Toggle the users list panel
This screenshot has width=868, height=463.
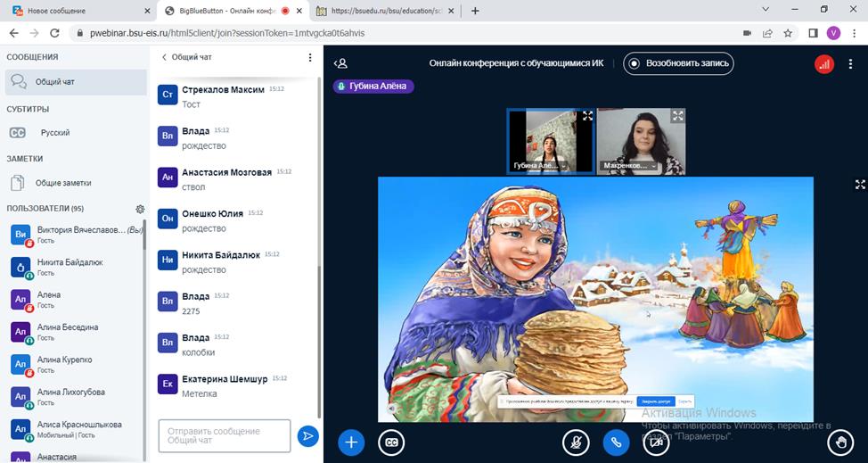341,63
